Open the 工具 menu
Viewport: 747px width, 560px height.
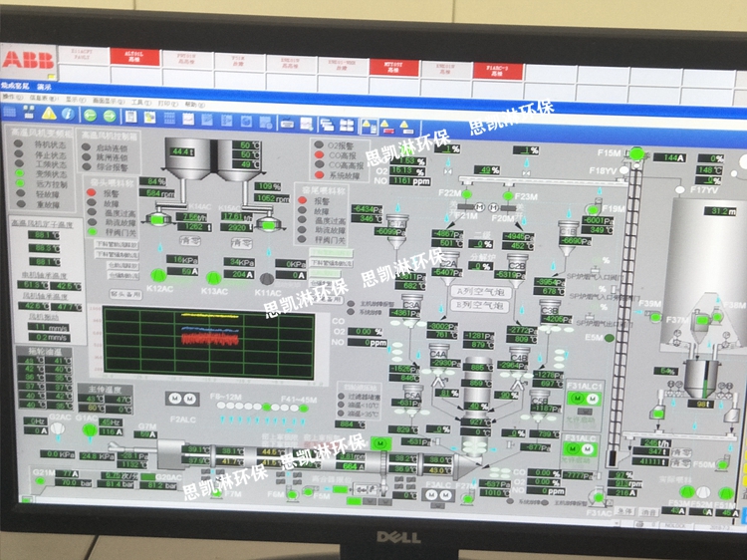click(139, 102)
